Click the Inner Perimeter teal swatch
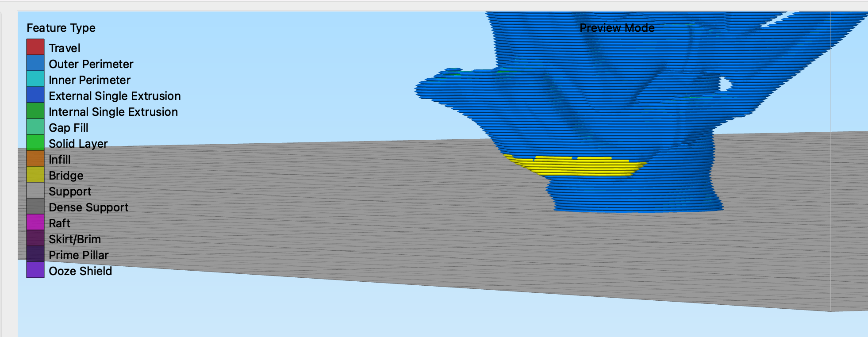Viewport: 868px width, 337px height. [x=35, y=79]
